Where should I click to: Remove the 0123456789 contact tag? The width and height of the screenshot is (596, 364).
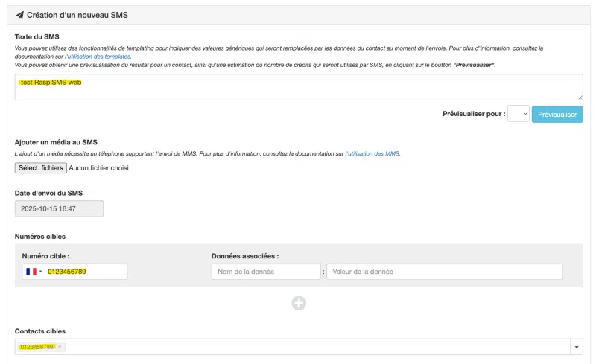60,347
